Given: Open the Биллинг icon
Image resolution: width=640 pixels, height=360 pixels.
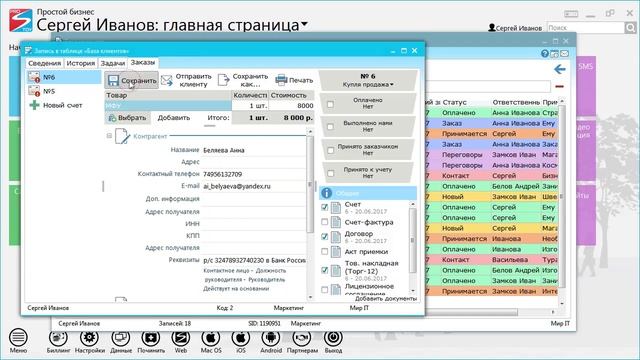Looking at the screenshot, I should click(58, 338).
